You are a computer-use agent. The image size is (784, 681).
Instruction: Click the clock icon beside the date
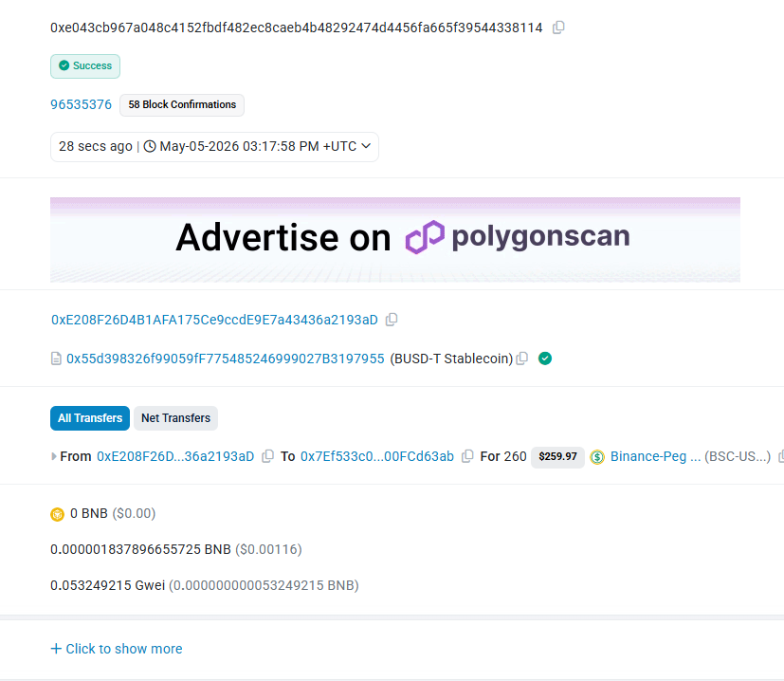(x=150, y=146)
